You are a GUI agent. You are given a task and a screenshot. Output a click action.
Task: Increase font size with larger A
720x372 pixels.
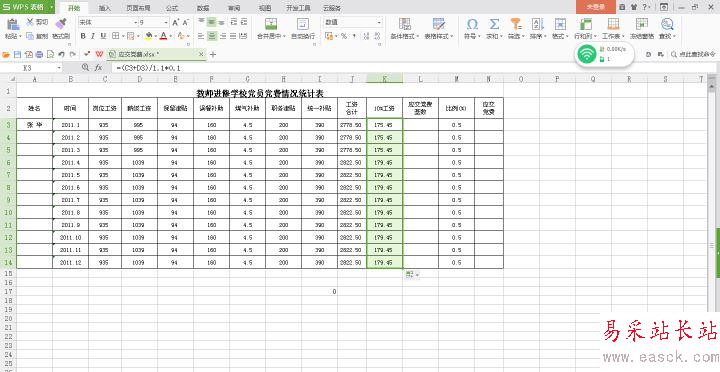(x=175, y=23)
